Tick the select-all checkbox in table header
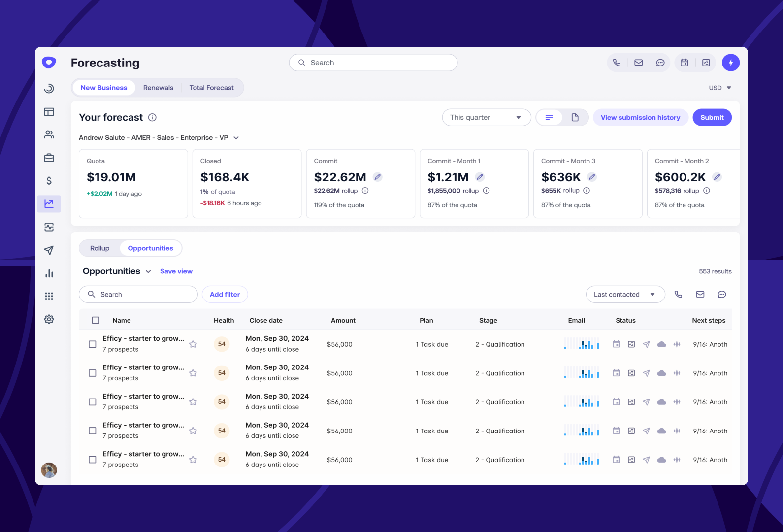 (x=96, y=320)
